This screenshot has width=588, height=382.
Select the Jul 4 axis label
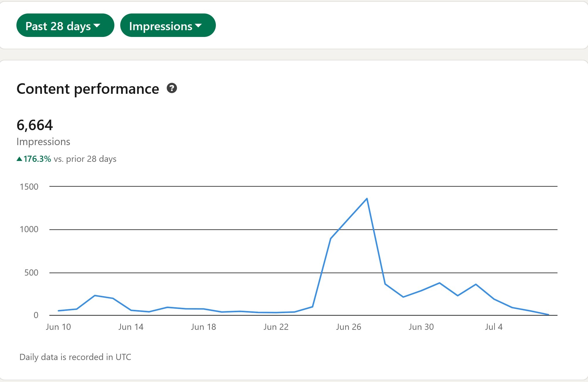(x=494, y=327)
